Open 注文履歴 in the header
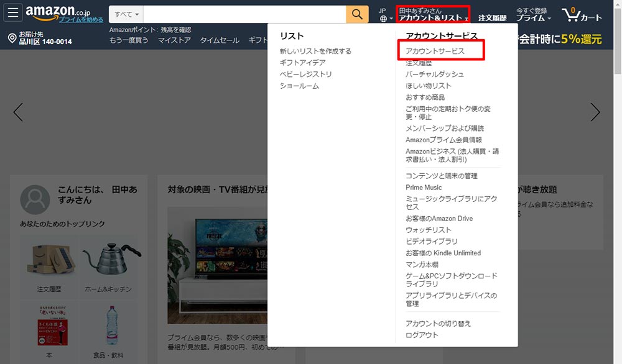 492,18
